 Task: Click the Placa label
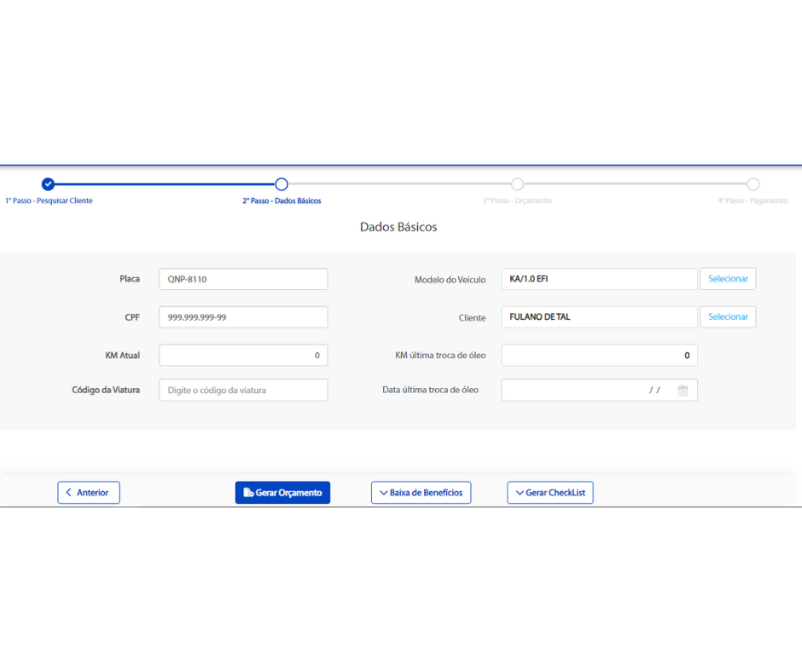[130, 279]
